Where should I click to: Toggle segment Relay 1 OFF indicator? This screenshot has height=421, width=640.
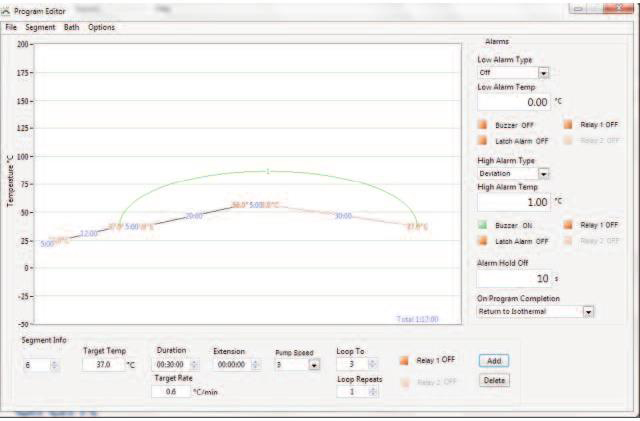pyautogui.click(x=404, y=359)
